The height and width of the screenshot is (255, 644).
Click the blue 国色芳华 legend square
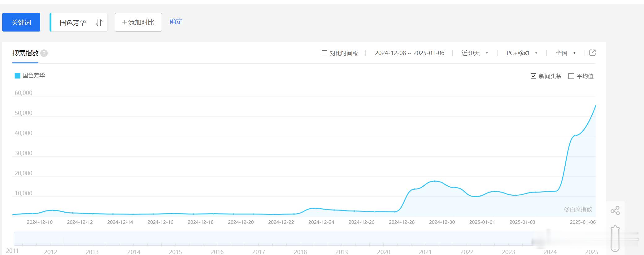pyautogui.click(x=17, y=75)
